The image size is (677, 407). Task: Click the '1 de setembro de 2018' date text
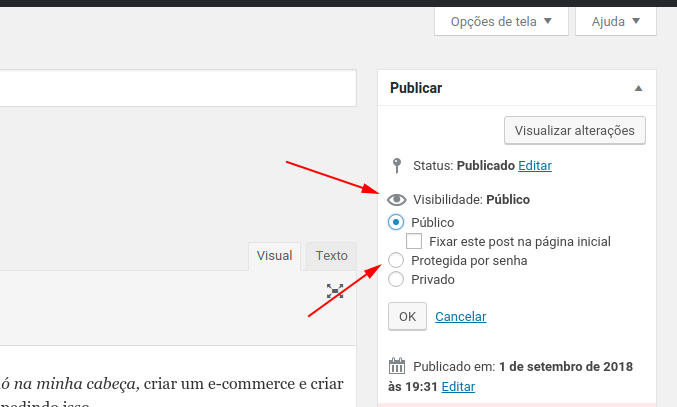click(x=566, y=366)
